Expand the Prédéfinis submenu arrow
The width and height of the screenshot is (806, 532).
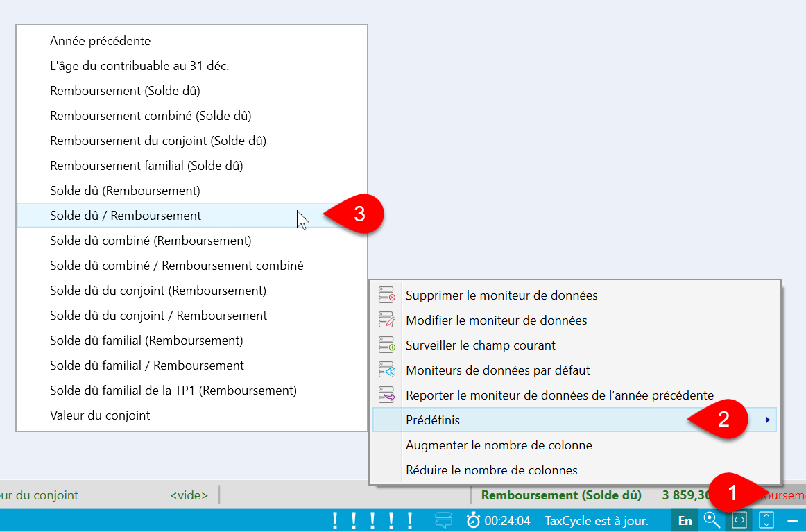(x=767, y=420)
